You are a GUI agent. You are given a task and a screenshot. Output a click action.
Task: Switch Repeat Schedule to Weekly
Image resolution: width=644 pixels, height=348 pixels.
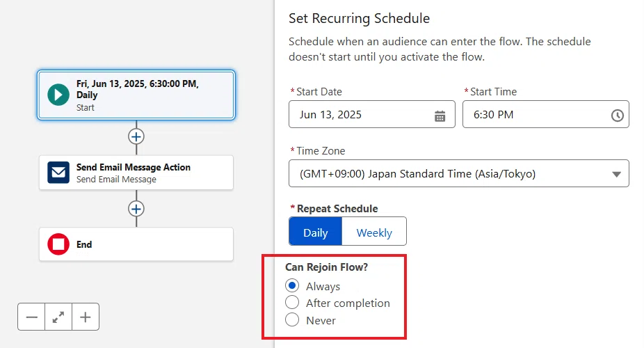pyautogui.click(x=374, y=232)
